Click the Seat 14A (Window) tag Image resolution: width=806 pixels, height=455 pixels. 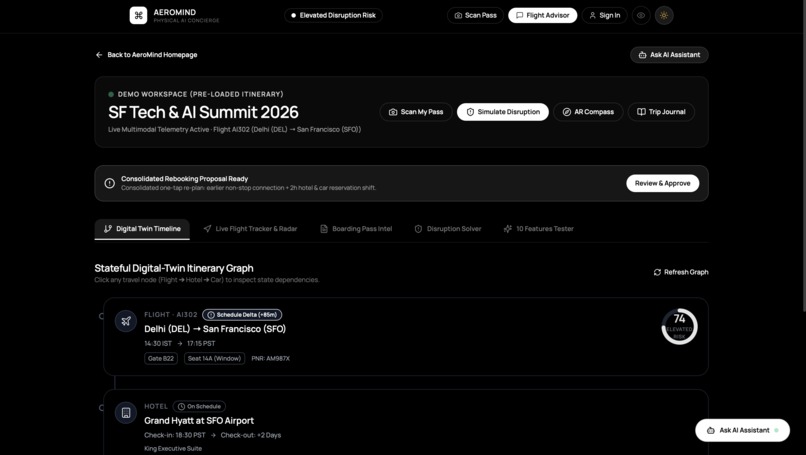214,358
